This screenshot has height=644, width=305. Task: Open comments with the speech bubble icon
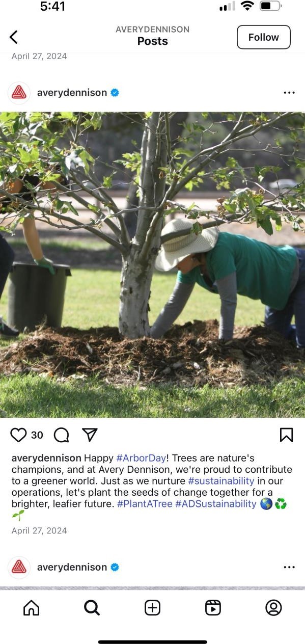click(x=61, y=435)
